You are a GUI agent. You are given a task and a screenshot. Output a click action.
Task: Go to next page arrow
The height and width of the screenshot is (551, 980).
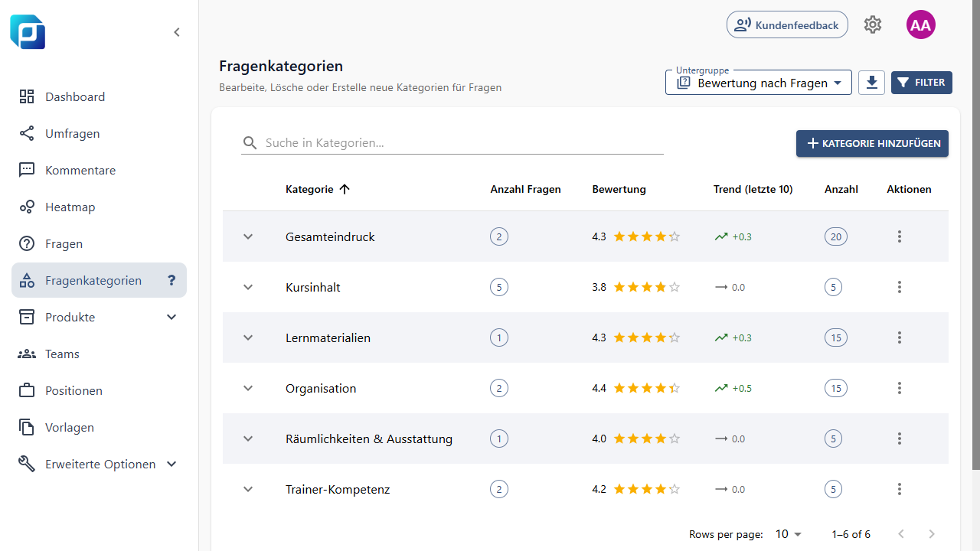click(932, 534)
